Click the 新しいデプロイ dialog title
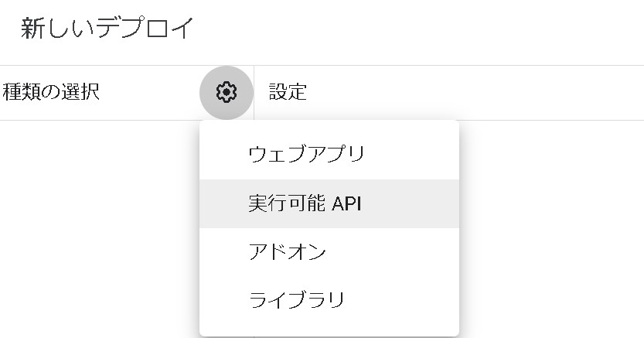 point(107,29)
